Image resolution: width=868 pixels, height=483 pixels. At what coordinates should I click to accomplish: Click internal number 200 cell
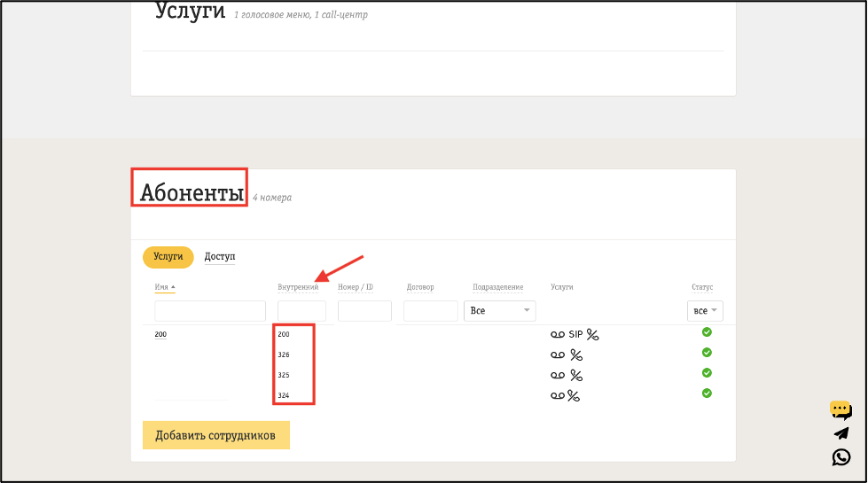(284, 334)
